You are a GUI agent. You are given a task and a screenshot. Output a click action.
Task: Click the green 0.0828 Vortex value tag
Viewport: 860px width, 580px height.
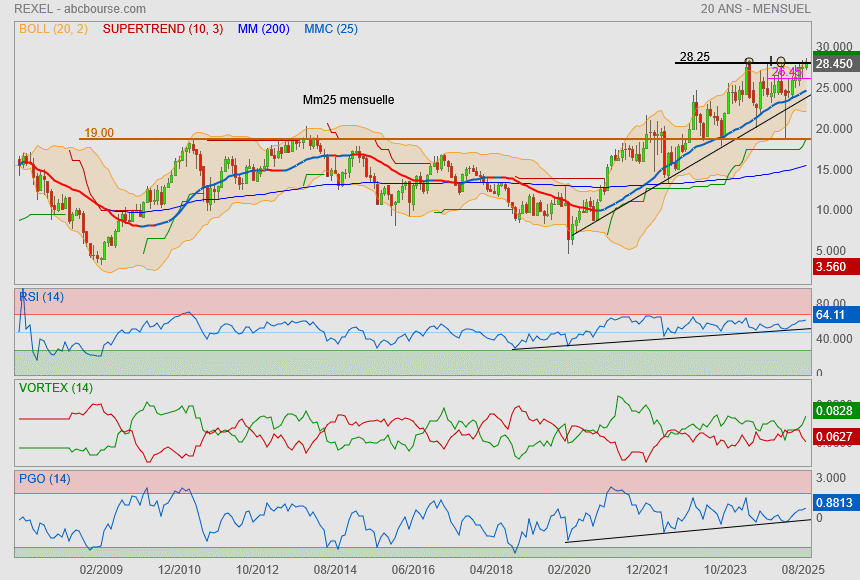[x=834, y=410]
